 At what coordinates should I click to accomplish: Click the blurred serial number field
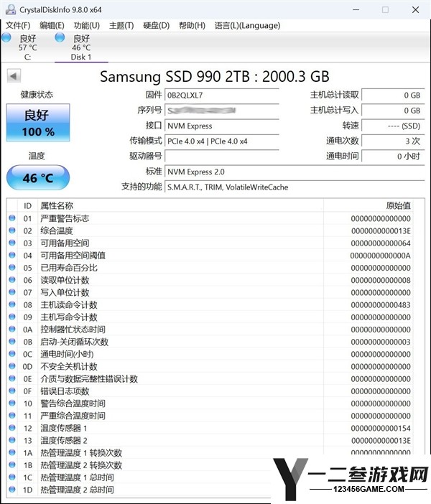pos(222,111)
